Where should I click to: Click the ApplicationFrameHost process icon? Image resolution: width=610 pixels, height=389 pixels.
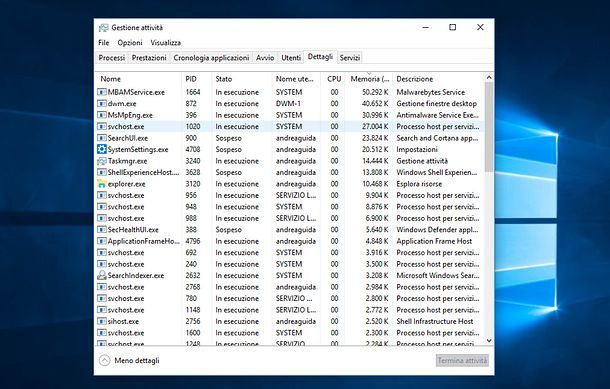pos(102,241)
